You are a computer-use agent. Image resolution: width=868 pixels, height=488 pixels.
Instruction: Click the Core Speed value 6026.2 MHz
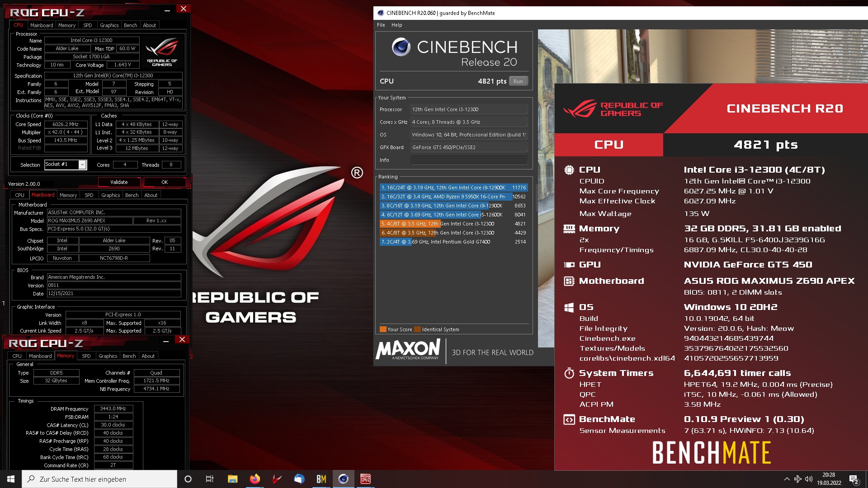pos(66,124)
